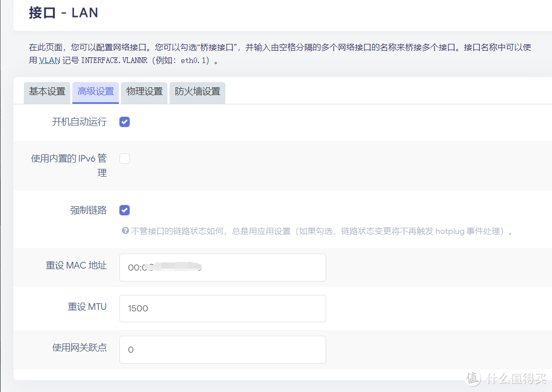Enable 使用内置的 IPv6 管理
Viewport: 552px width, 392px height.
[124, 159]
